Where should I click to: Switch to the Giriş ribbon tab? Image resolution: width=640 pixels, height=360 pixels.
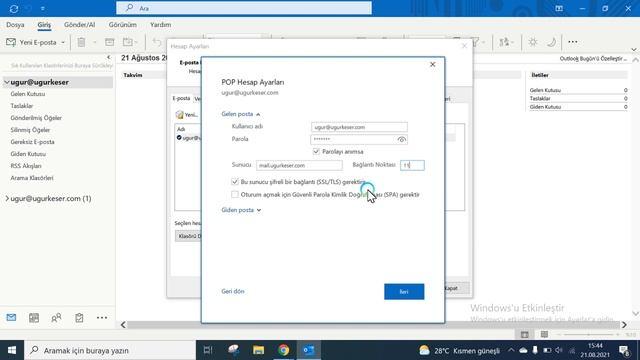(x=44, y=25)
